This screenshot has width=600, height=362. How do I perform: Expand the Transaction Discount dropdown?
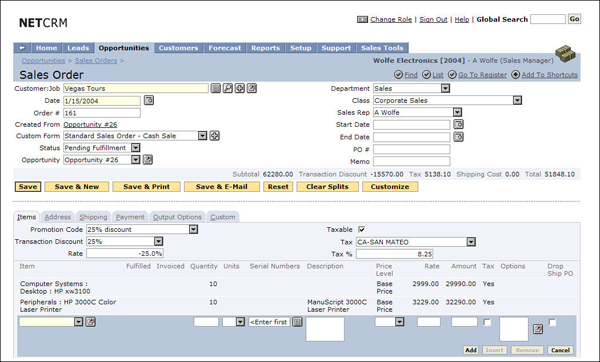[x=158, y=241]
